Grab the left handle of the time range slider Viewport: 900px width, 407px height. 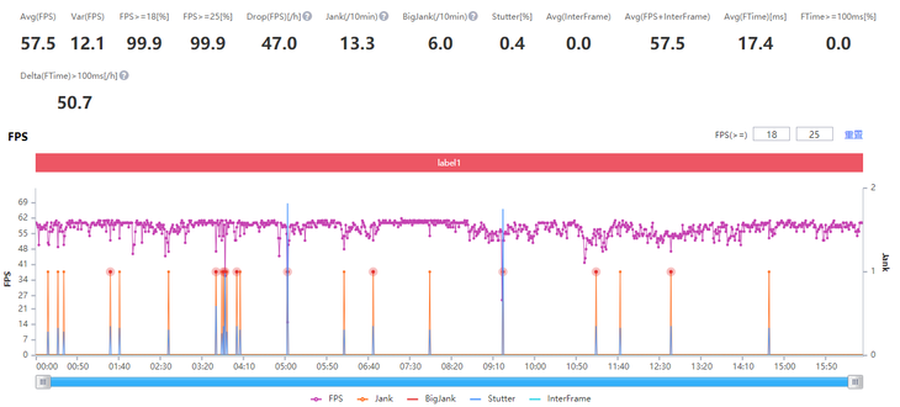click(41, 381)
